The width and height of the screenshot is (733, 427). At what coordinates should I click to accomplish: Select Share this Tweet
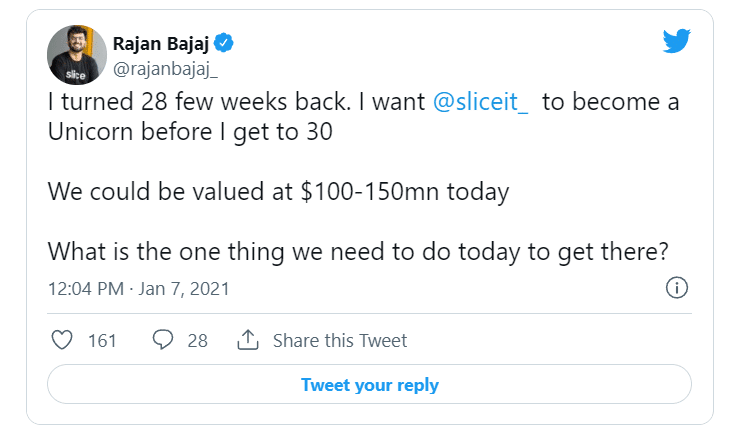(339, 340)
